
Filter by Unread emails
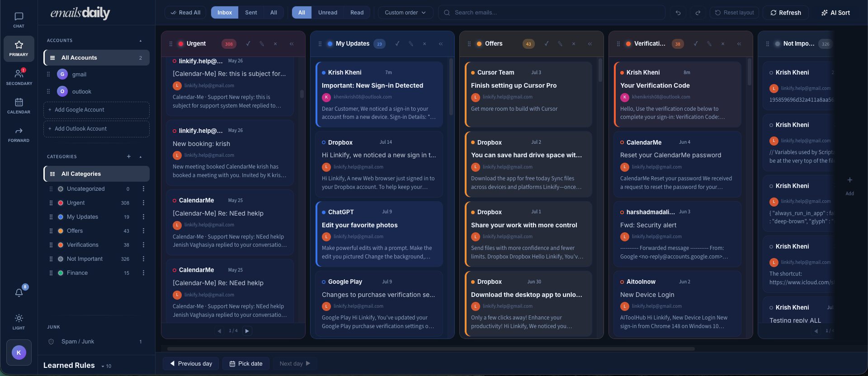tap(328, 13)
